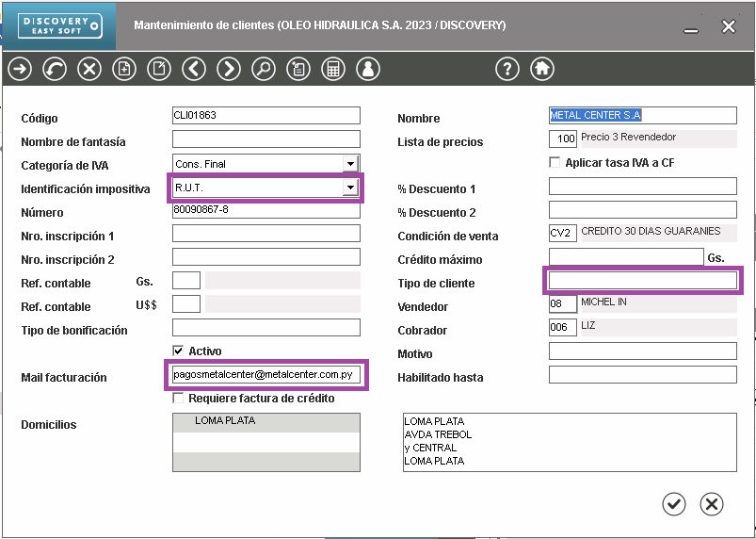Open the Identificación impositiva dropdown arrow
Screen dimensions: 756x539
tap(350, 188)
